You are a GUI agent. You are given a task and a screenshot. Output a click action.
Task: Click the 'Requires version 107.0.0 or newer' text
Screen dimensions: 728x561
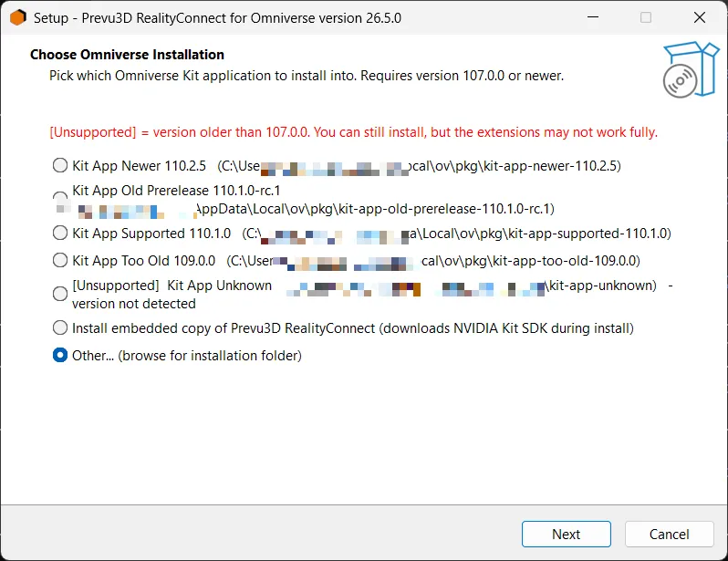pos(462,76)
